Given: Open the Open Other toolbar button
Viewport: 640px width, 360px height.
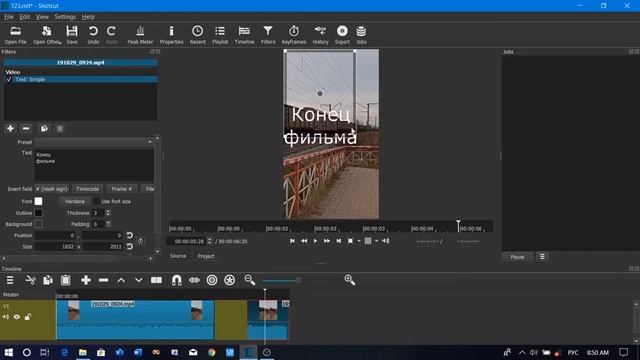Looking at the screenshot, I should pos(47,35).
